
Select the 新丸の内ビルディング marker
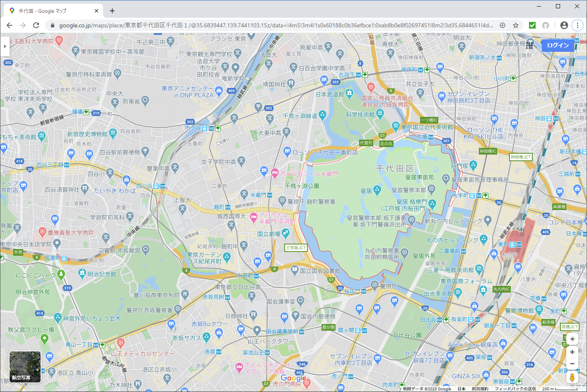pyautogui.click(x=488, y=220)
